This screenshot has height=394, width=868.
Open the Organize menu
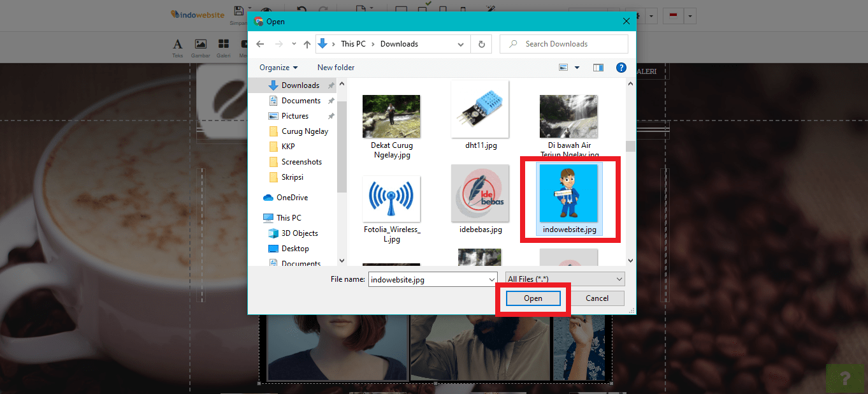[x=278, y=67]
